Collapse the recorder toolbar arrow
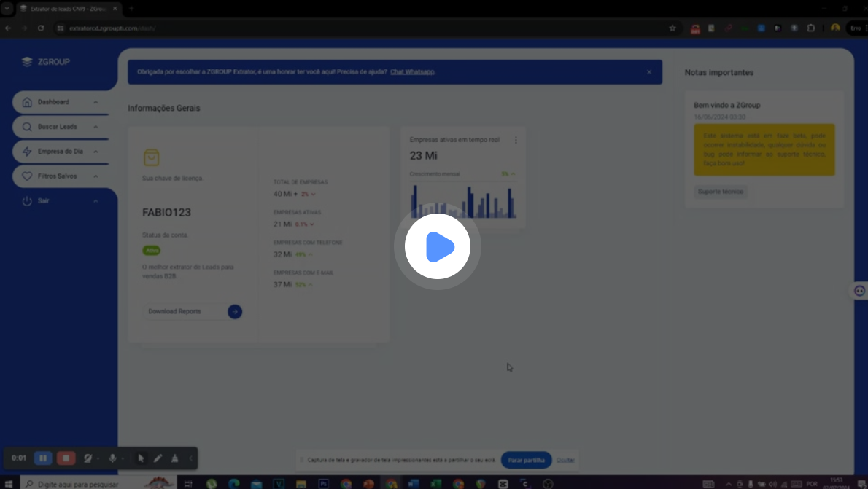 point(191,458)
